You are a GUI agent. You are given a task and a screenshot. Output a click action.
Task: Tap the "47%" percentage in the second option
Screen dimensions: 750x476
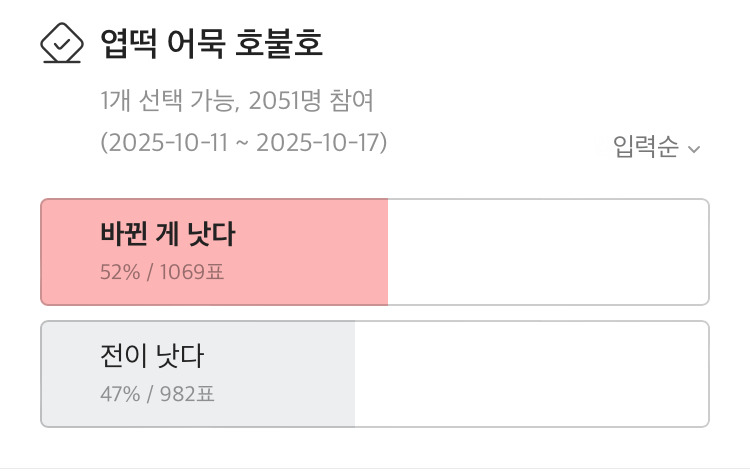pos(119,394)
